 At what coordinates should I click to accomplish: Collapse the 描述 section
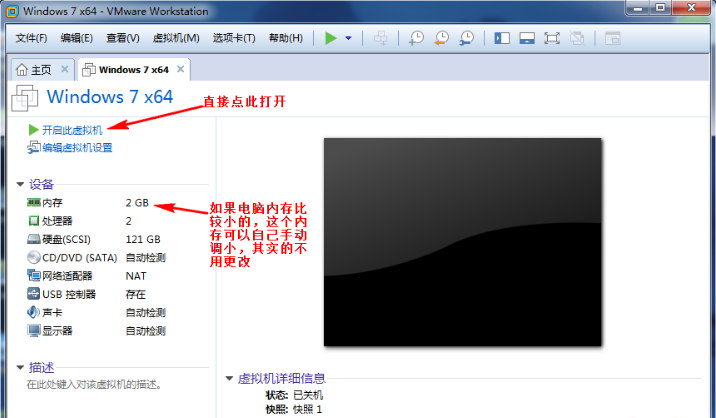coord(20,367)
